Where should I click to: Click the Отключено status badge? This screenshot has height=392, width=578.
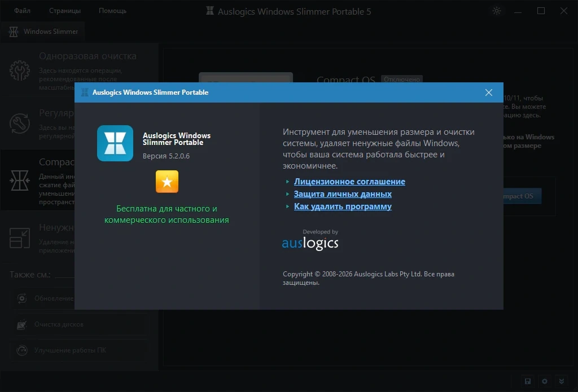pyautogui.click(x=401, y=79)
